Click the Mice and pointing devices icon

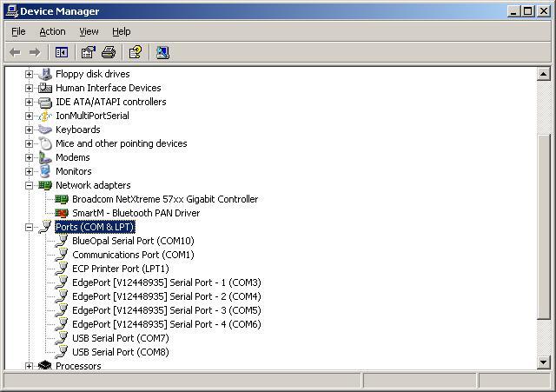(x=45, y=143)
